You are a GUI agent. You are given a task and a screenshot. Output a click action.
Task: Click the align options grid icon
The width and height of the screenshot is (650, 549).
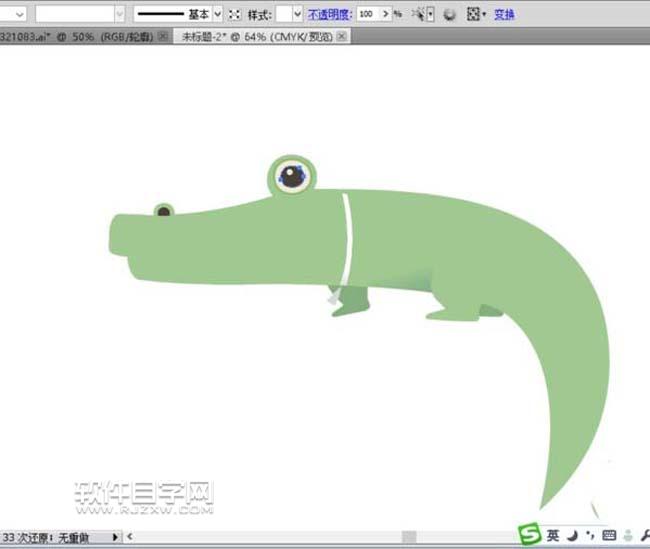point(473,15)
